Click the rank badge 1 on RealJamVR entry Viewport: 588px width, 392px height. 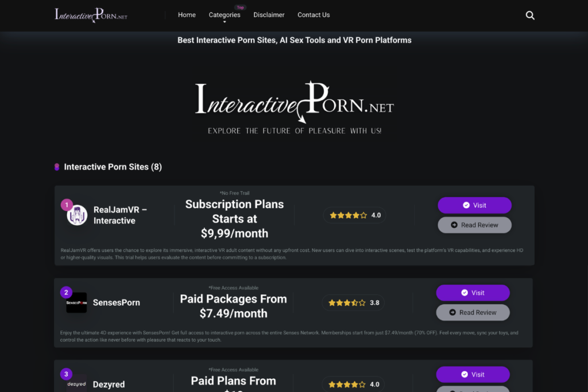(67, 204)
